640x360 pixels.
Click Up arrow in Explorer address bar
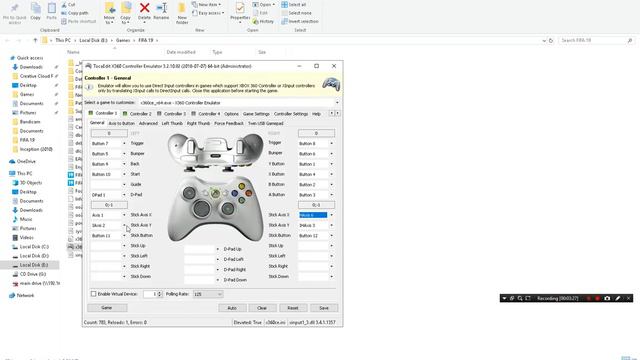(x=35, y=40)
